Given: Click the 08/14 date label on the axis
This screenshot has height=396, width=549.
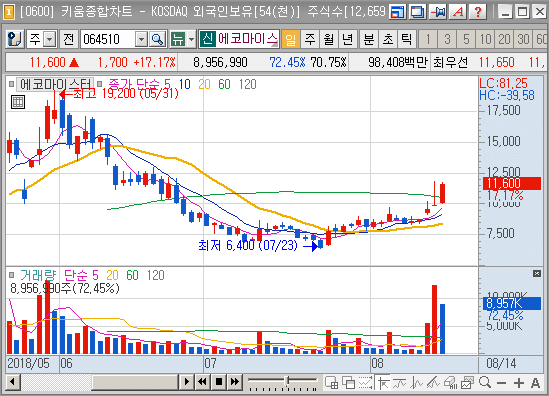Looking at the screenshot, I should coord(501,363).
